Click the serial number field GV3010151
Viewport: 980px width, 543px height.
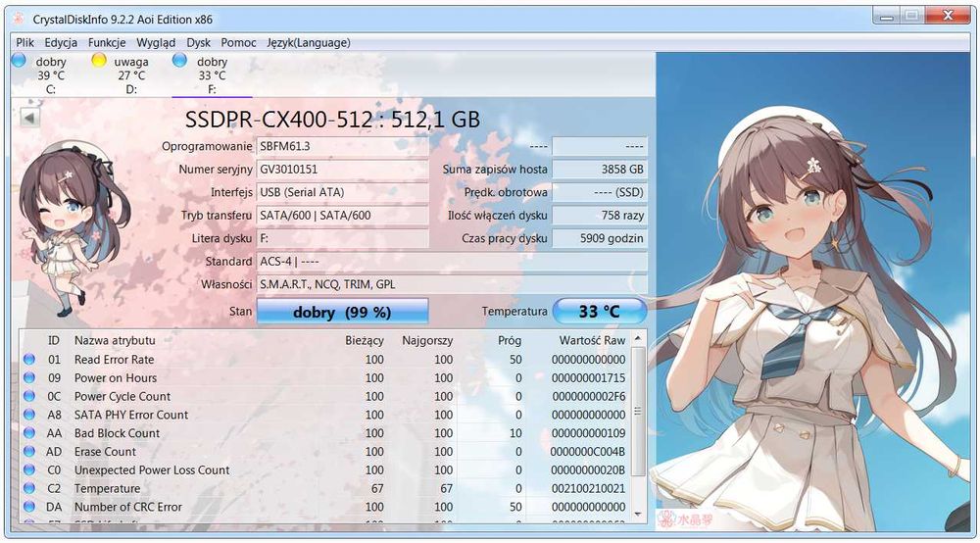(342, 170)
